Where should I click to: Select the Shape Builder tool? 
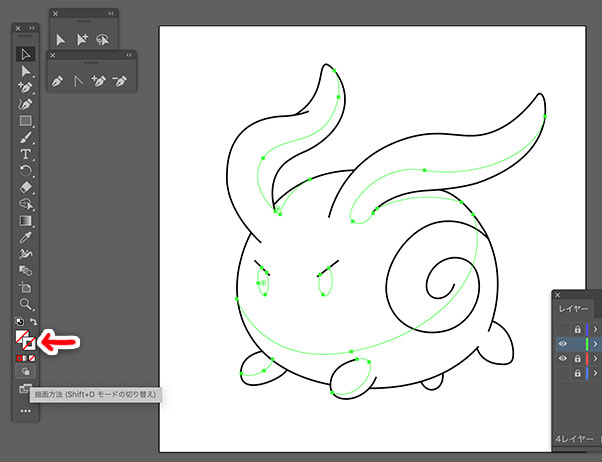pyautogui.click(x=26, y=204)
